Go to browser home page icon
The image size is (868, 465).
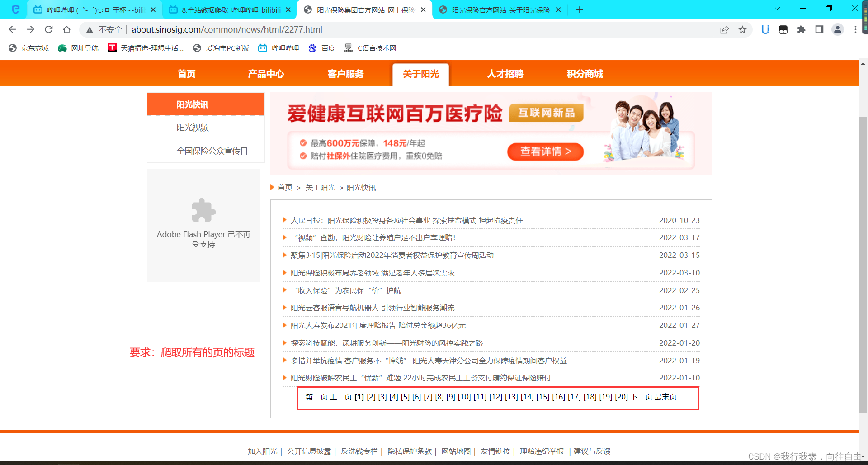coord(66,29)
